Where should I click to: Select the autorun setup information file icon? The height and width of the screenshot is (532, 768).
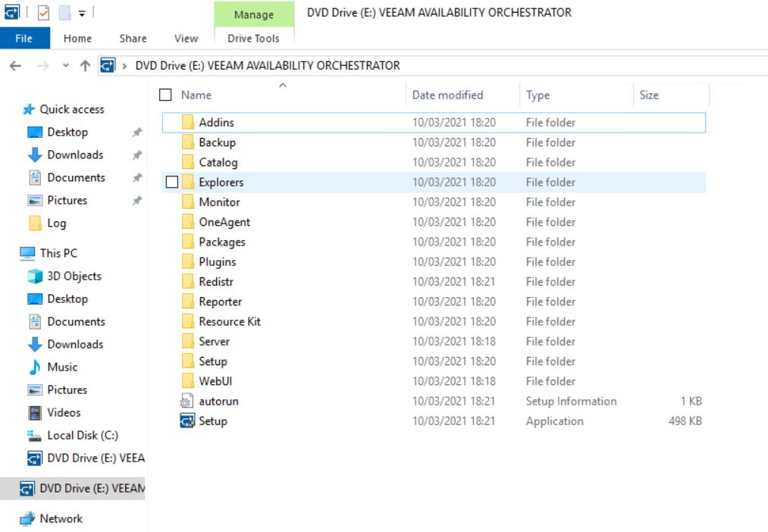coord(187,402)
